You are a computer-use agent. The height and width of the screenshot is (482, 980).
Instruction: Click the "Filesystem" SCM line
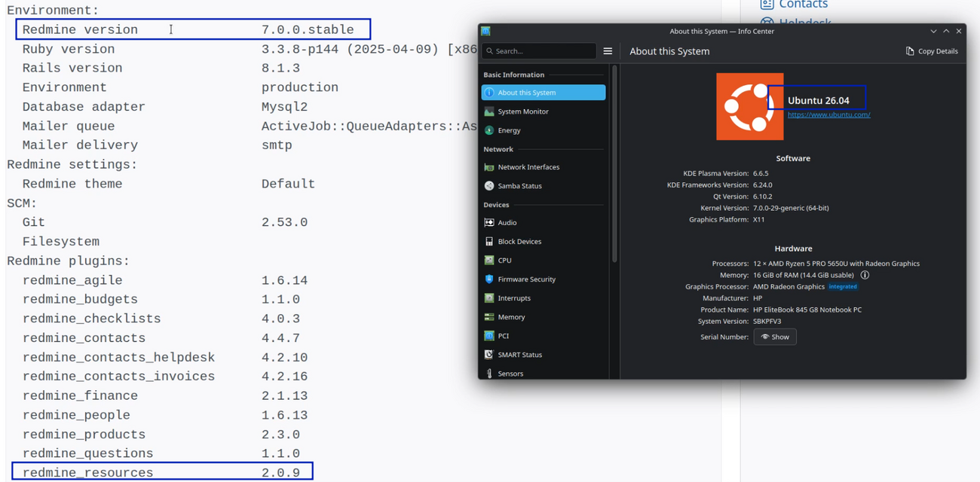click(60, 242)
